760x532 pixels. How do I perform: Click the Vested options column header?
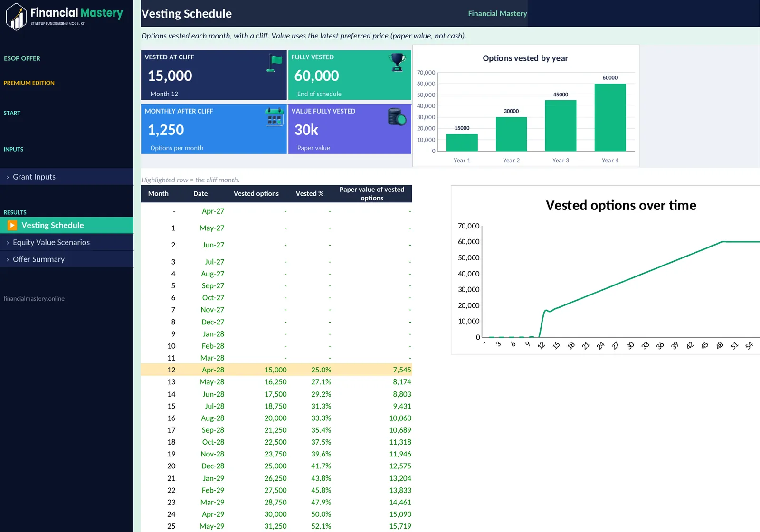point(256,194)
